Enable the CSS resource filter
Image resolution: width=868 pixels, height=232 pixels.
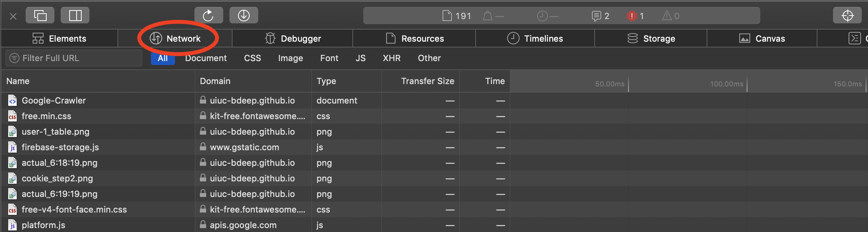pyautogui.click(x=252, y=58)
